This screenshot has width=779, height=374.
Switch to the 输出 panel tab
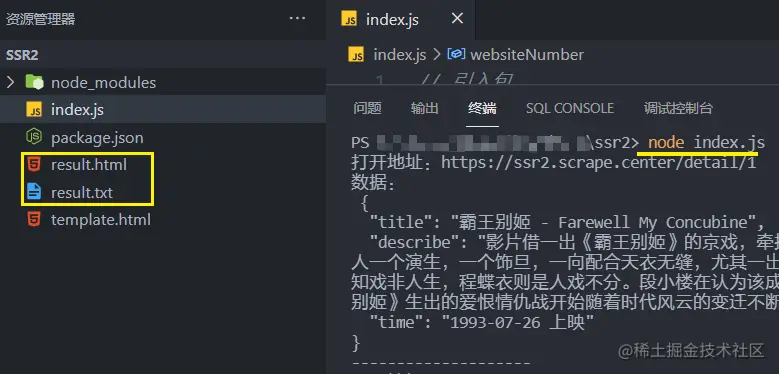click(x=425, y=108)
